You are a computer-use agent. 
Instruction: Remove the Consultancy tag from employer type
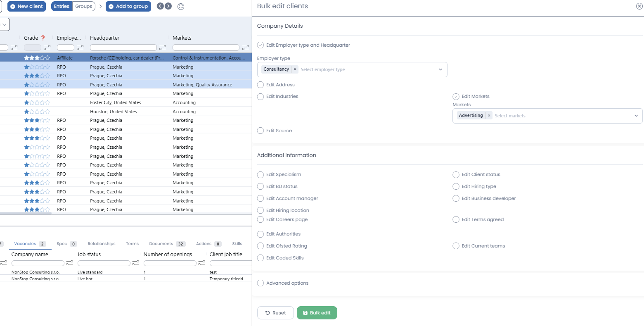point(295,69)
